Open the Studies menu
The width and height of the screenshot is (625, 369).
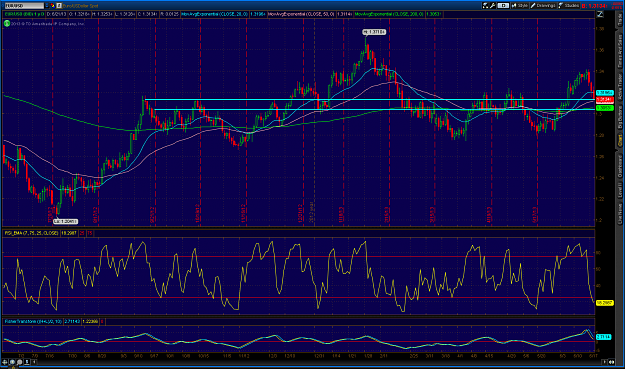tap(569, 6)
